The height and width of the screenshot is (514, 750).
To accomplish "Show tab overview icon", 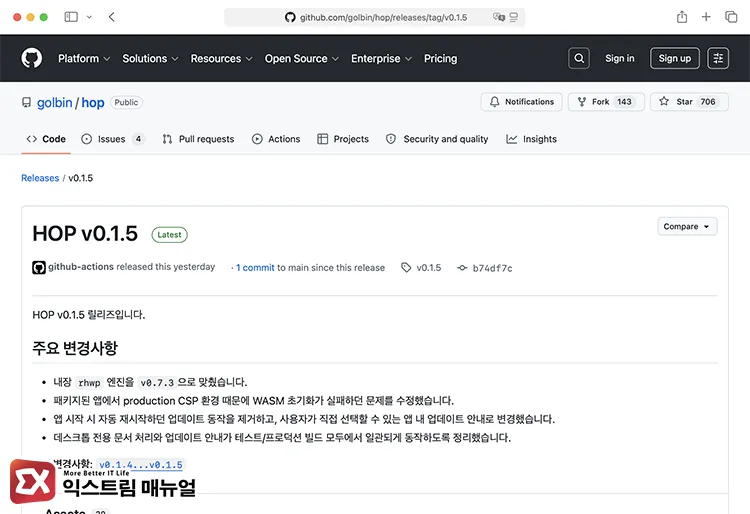I will tap(731, 17).
